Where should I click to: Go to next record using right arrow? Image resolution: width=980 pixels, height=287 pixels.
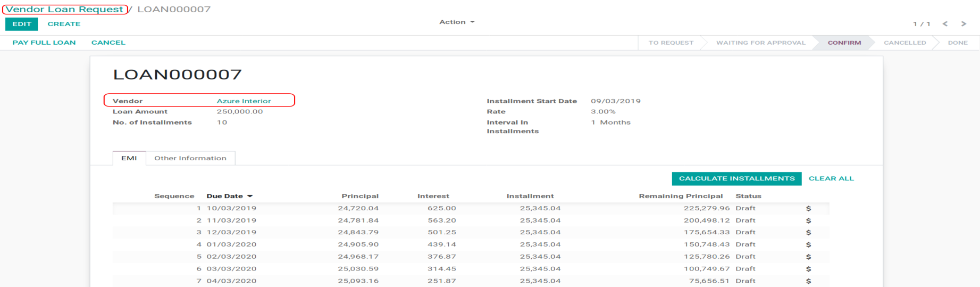pos(964,24)
